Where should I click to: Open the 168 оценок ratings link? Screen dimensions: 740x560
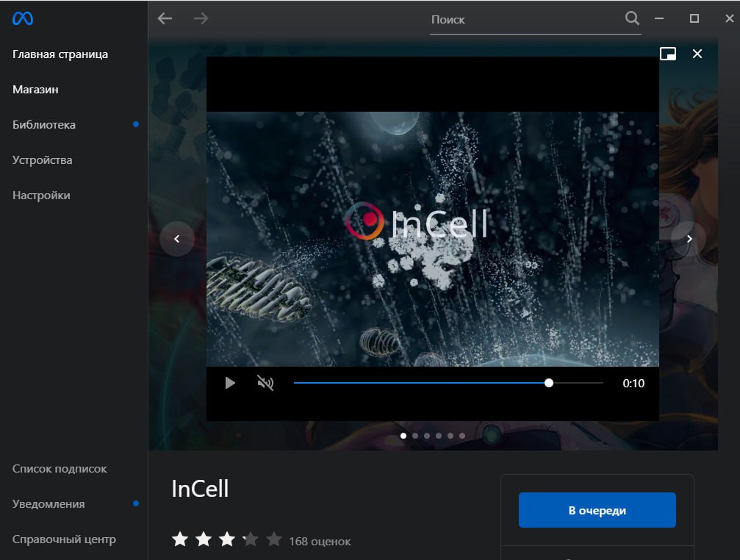pos(320,541)
